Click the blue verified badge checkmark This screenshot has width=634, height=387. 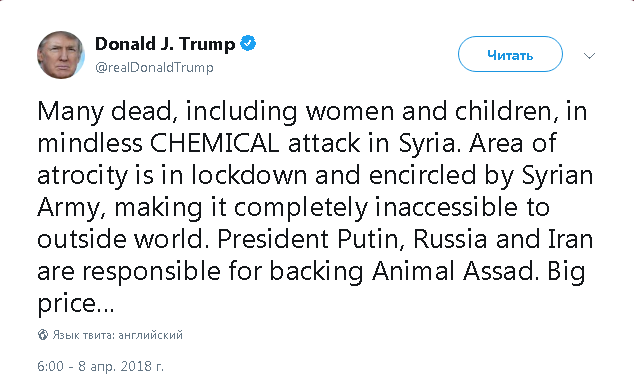[x=248, y=43]
